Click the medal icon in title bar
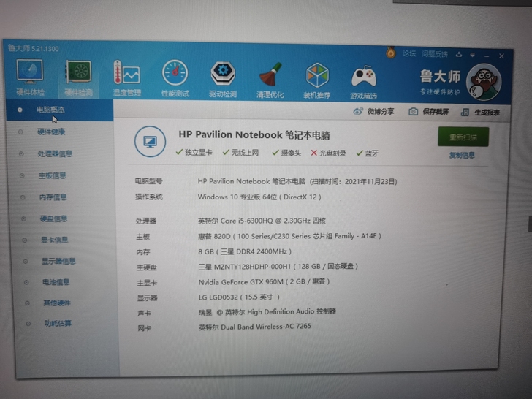 (391, 53)
